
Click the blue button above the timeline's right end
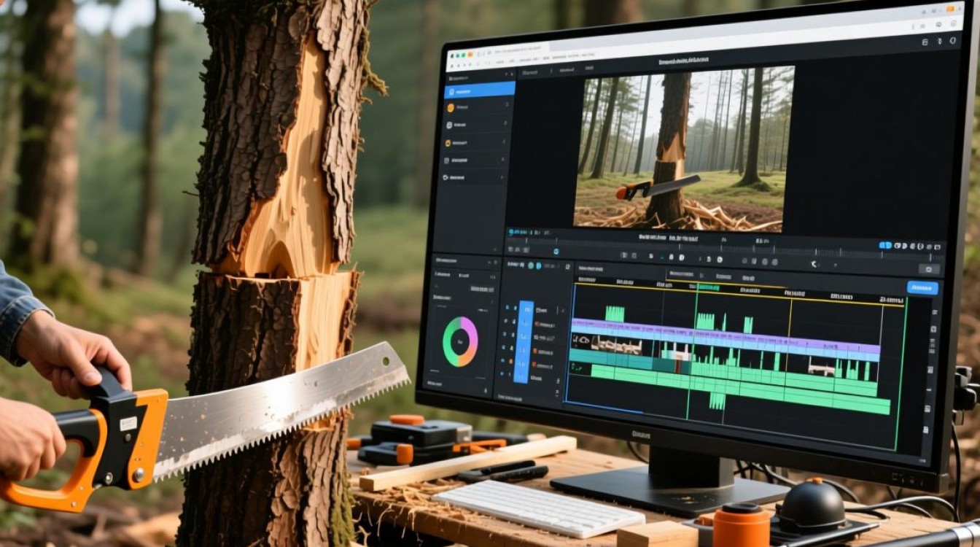coord(922,287)
